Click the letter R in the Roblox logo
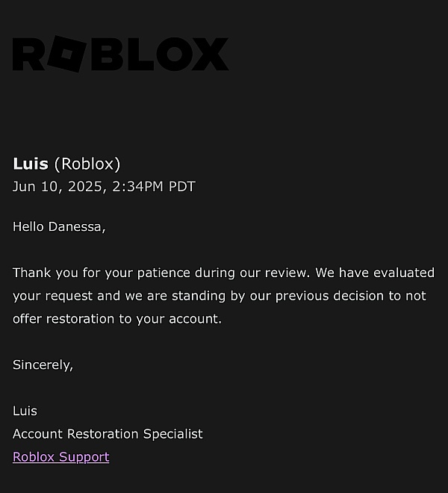Screen dimensions: 448x493 coord(29,54)
